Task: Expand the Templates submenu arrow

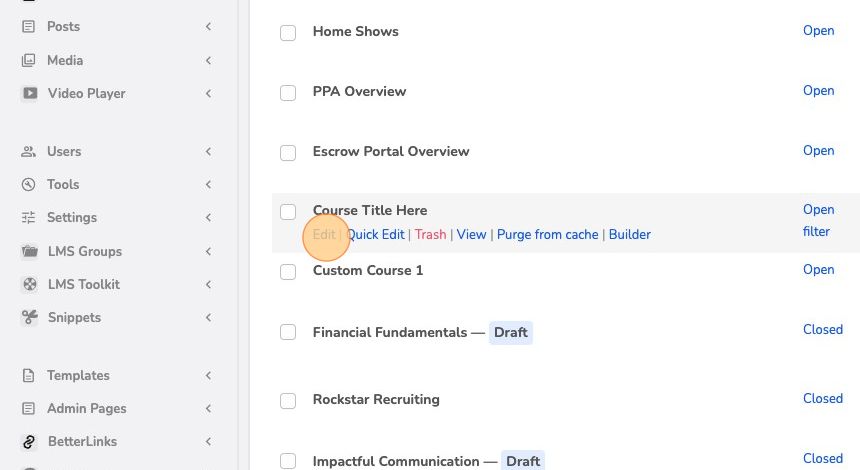Action: (208, 376)
